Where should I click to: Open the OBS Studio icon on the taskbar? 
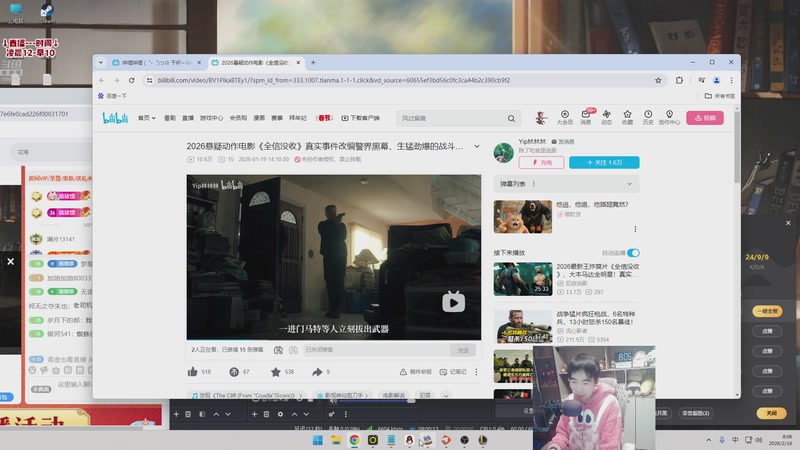pyautogui.click(x=464, y=440)
